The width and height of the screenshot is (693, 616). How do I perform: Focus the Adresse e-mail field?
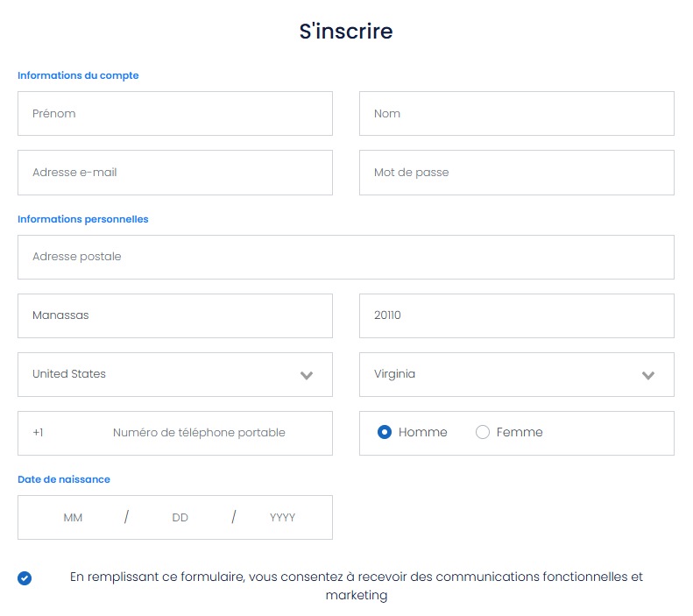coord(175,173)
